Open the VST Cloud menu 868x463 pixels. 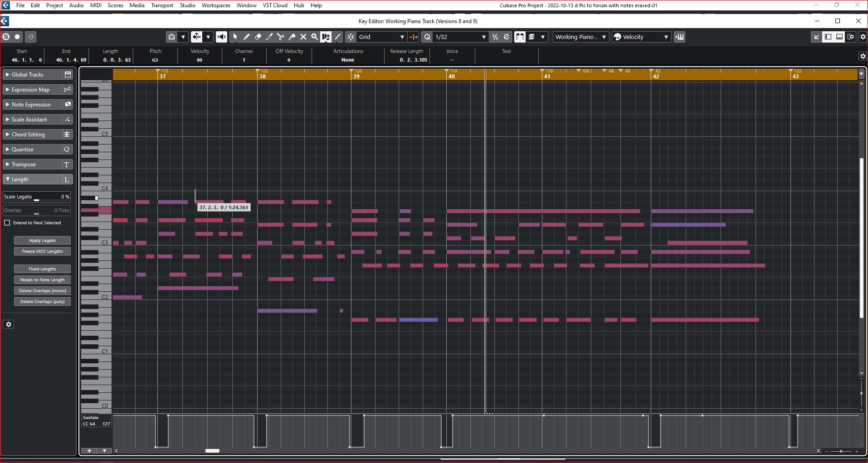pyautogui.click(x=275, y=5)
